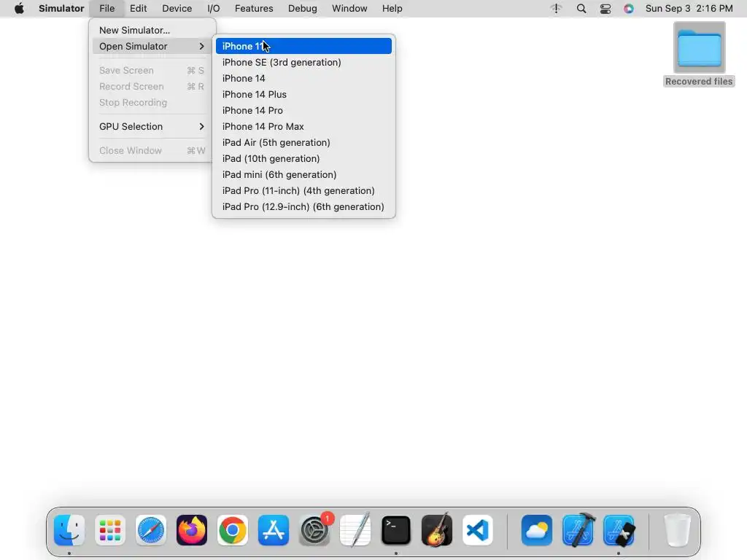Open Finder from the dock
The width and height of the screenshot is (747, 560).
click(x=69, y=530)
